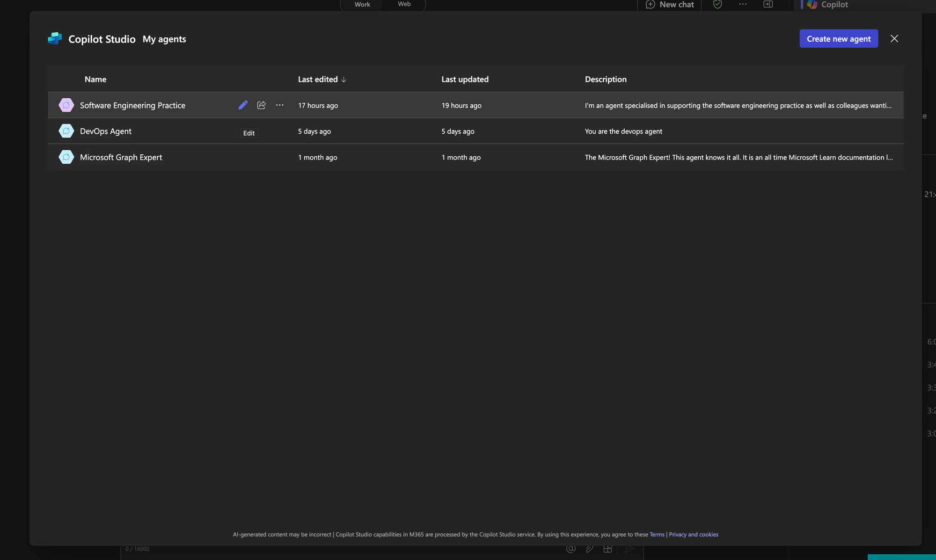Click the Name column header
The image size is (936, 560).
pyautogui.click(x=95, y=80)
